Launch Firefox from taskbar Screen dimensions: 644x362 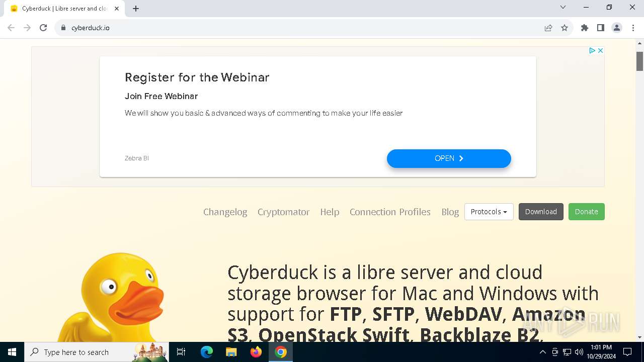256,352
